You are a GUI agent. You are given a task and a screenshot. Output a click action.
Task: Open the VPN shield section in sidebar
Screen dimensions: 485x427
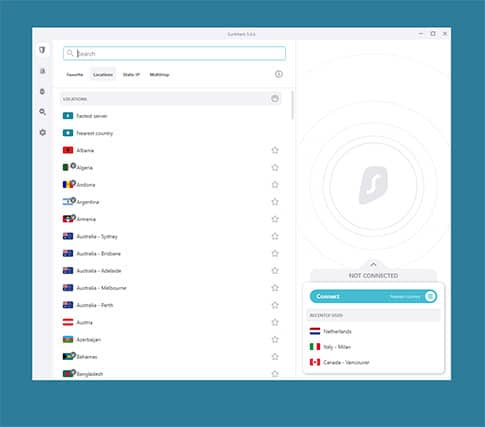42,50
